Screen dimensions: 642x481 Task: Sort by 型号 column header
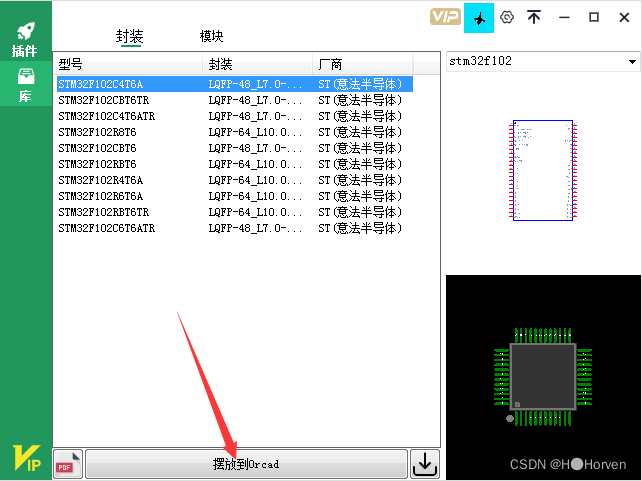pos(128,64)
